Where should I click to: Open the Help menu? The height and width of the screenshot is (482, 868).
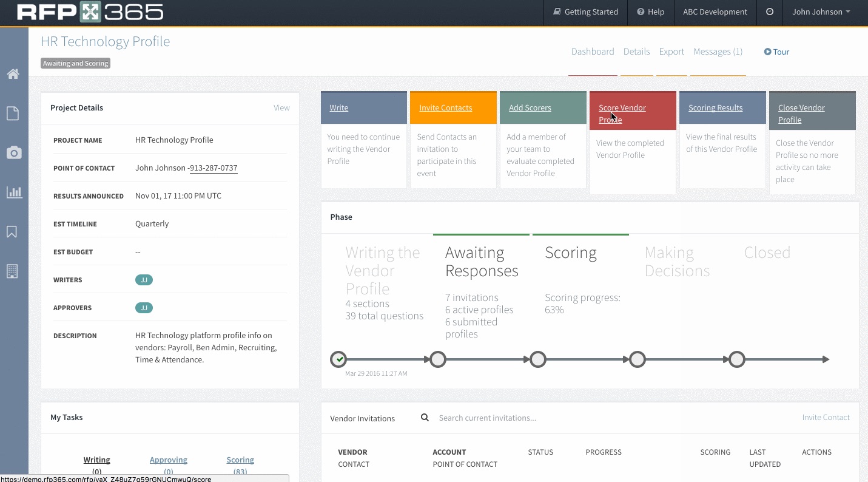click(650, 12)
